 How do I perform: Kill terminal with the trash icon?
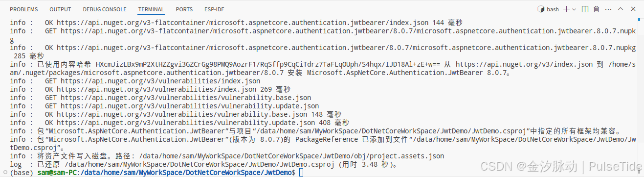[597, 9]
